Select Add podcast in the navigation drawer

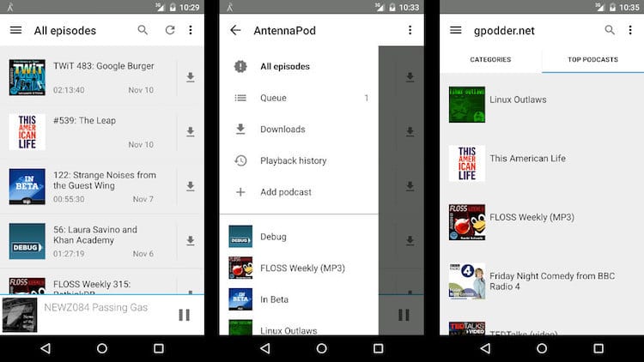(299, 192)
